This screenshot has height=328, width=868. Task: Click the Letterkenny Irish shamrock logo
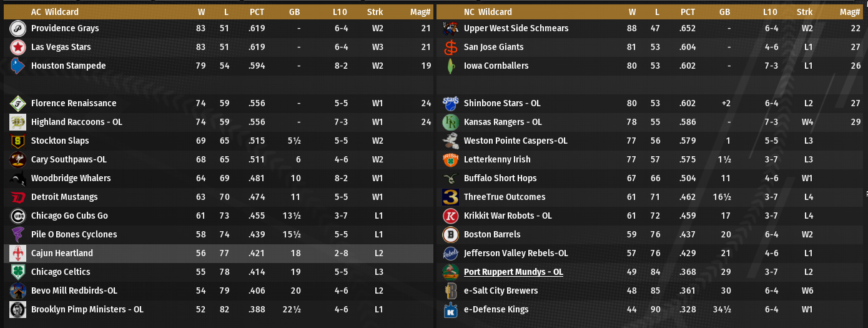450,159
